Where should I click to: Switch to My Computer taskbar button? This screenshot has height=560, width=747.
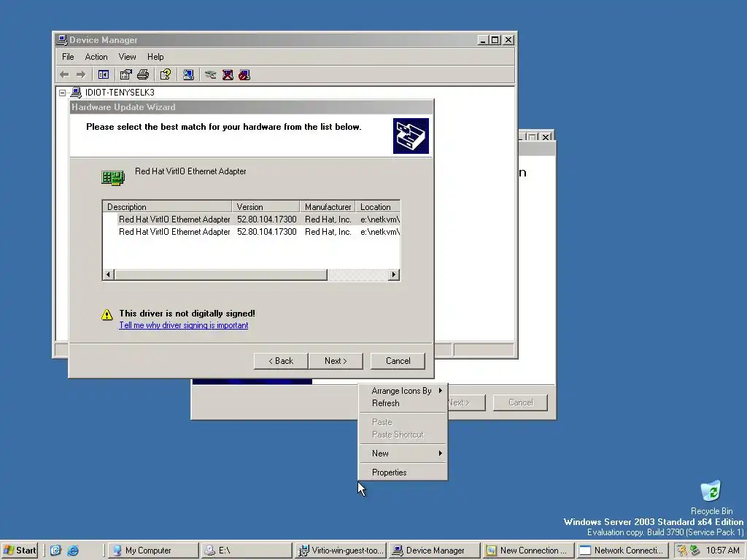153,551
